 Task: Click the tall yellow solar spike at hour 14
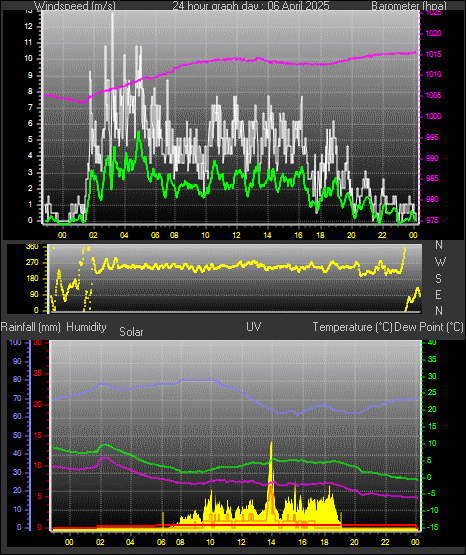(271, 471)
